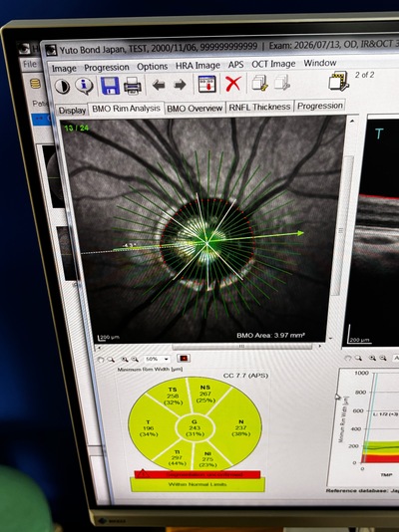Open the blue info bubble icon
The image size is (399, 532).
(84, 86)
